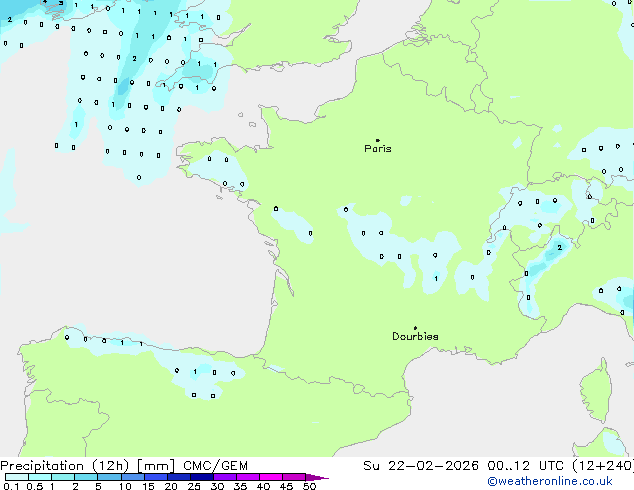Select the 5–10 mm legend swatch
The image size is (634, 490).
(x=109, y=477)
